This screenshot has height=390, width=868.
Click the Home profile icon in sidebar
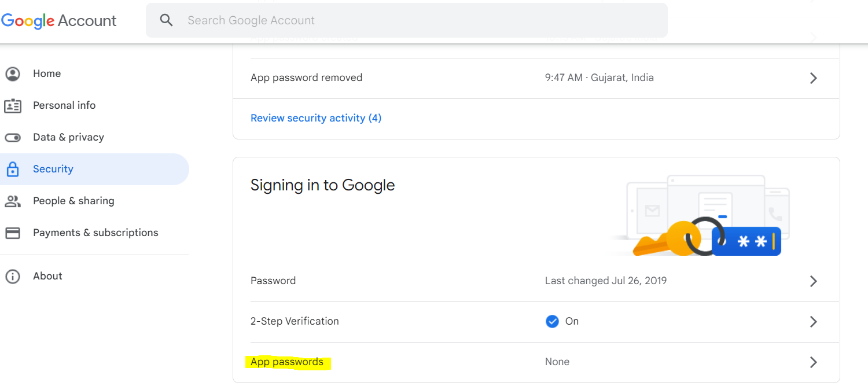(x=12, y=73)
